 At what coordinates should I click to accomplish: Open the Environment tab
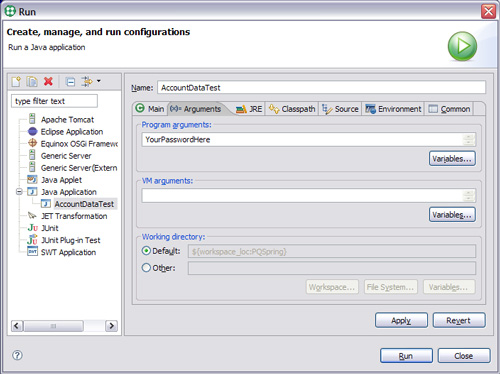coord(393,109)
